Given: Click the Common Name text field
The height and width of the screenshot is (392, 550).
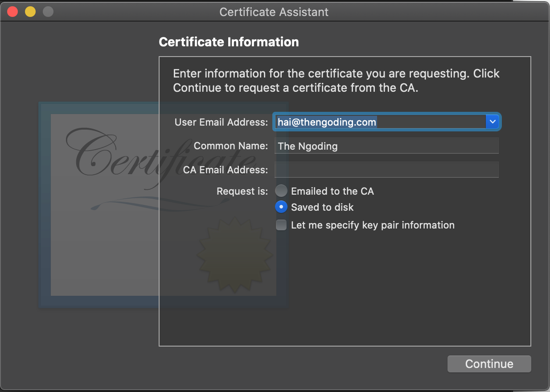Looking at the screenshot, I should pos(386,146).
